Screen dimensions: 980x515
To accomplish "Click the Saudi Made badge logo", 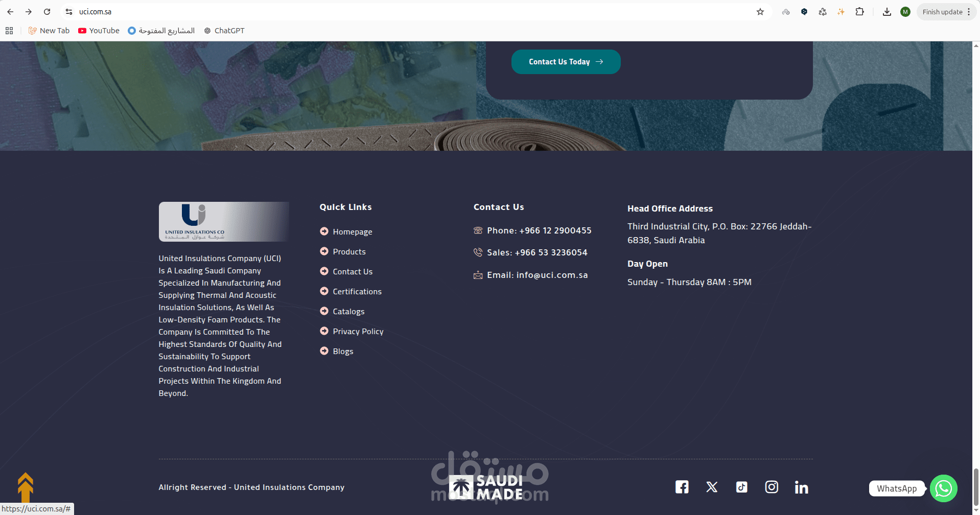I will coord(486,487).
